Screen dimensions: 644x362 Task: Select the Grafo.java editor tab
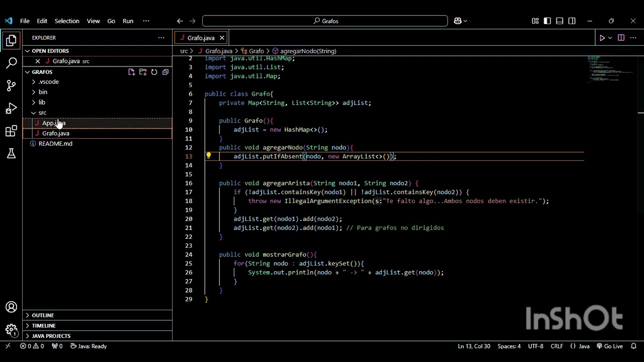(201, 38)
